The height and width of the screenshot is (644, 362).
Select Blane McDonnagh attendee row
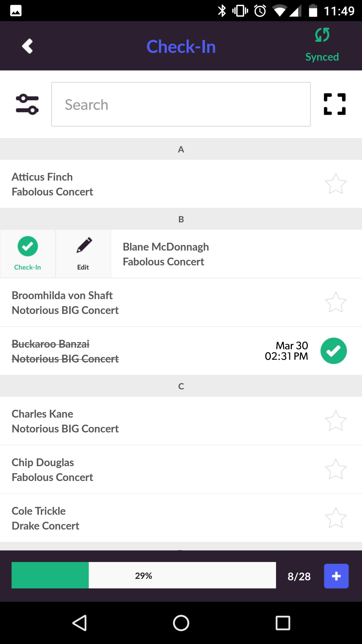(x=226, y=254)
